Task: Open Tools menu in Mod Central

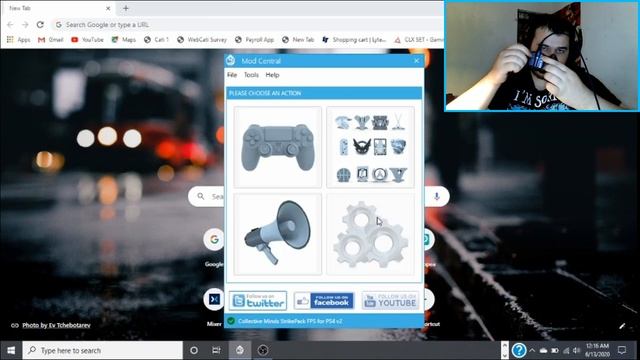Action: [x=251, y=75]
